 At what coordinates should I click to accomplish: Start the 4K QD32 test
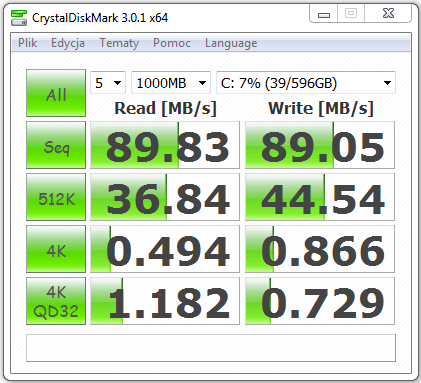(56, 301)
